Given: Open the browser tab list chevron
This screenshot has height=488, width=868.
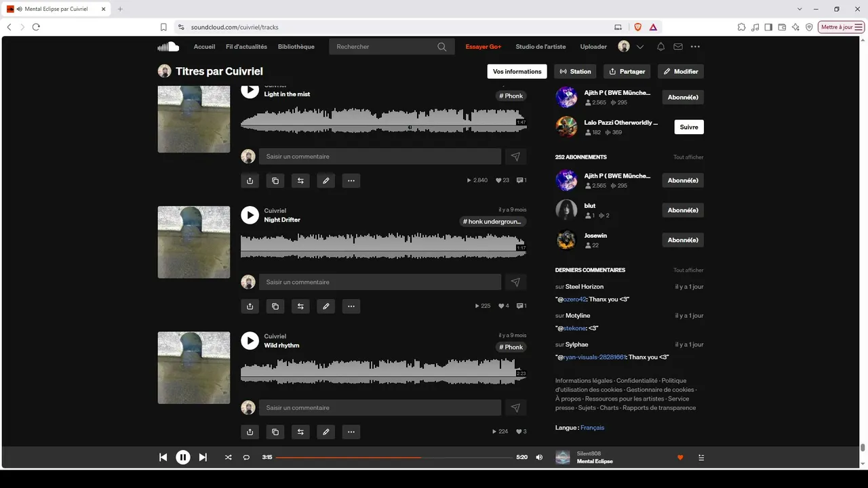Looking at the screenshot, I should coord(800,9).
